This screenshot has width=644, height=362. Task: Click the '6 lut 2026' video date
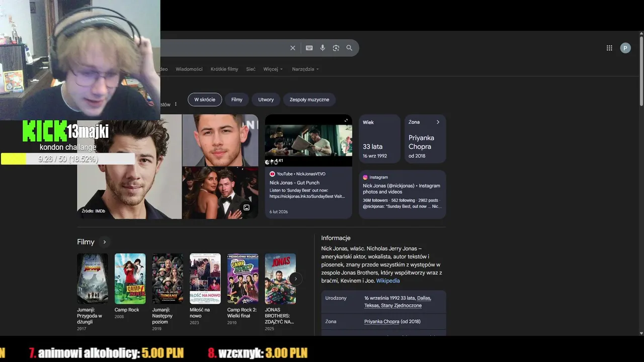[x=279, y=212]
